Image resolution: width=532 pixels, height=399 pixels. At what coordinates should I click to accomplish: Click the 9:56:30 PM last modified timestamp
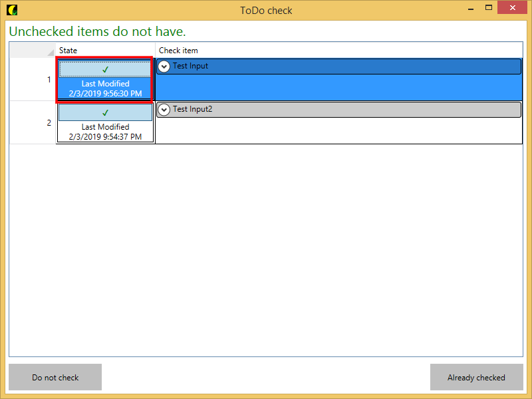tap(105, 94)
